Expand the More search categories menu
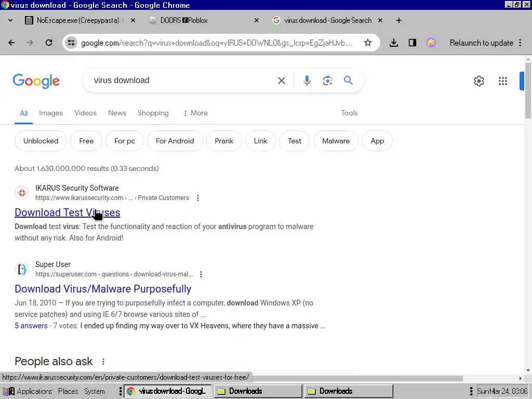Viewport: 532px width, 399px height. pyautogui.click(x=195, y=113)
